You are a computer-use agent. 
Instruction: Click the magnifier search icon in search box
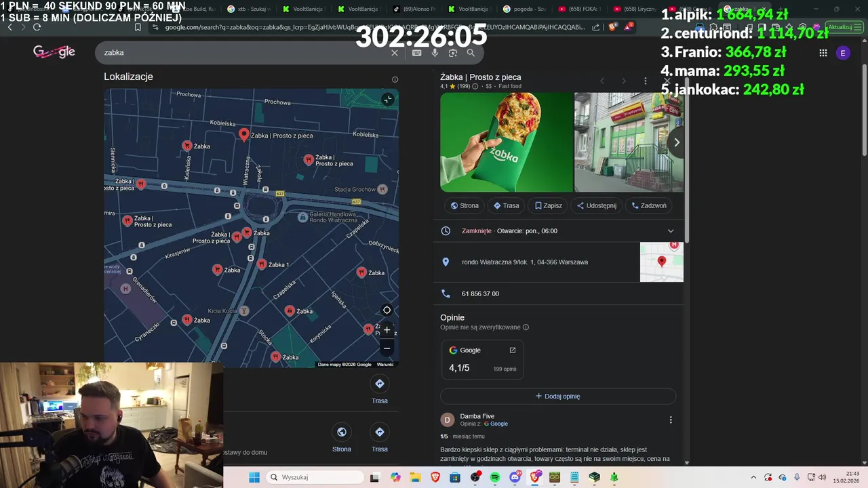coord(471,53)
